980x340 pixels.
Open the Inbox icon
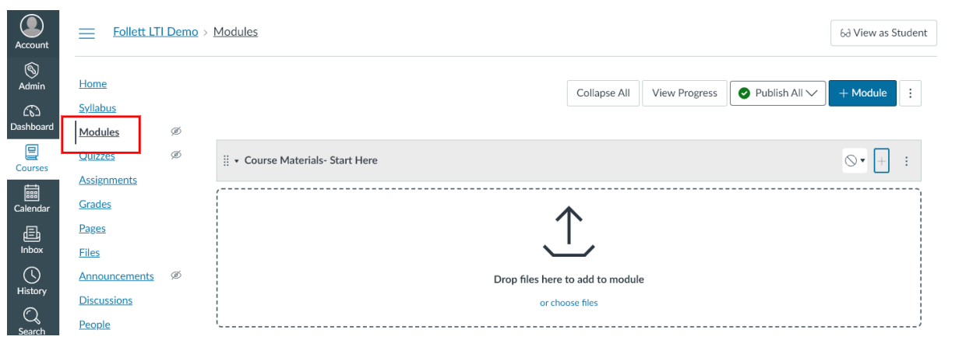(x=32, y=233)
